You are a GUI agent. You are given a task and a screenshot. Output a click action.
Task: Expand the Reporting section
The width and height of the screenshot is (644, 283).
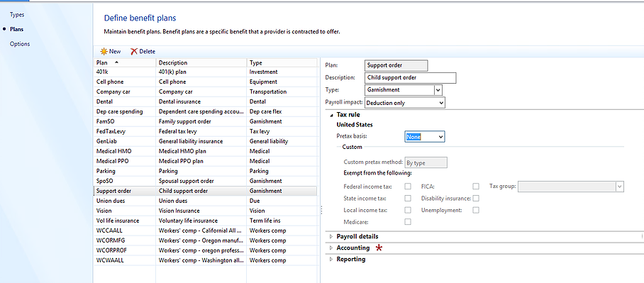point(331,260)
